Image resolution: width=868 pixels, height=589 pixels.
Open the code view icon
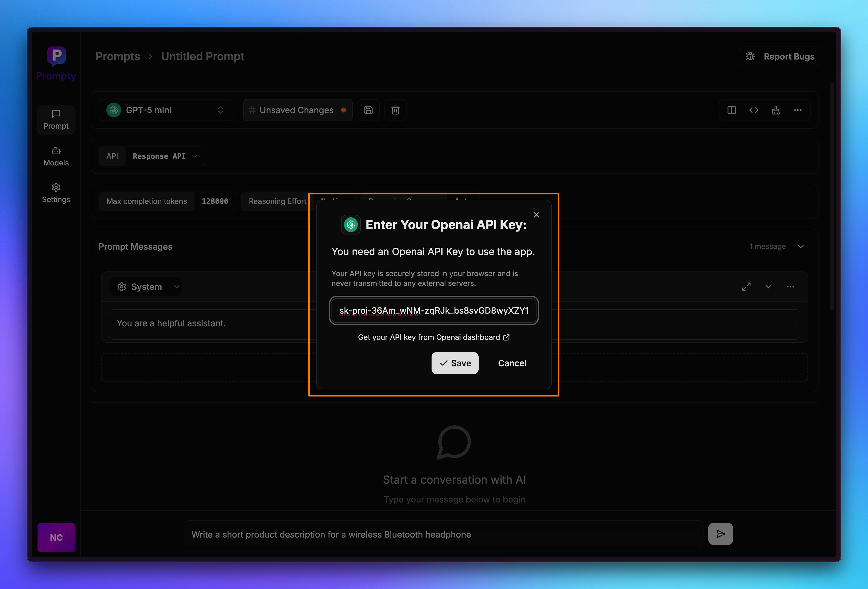click(x=753, y=110)
